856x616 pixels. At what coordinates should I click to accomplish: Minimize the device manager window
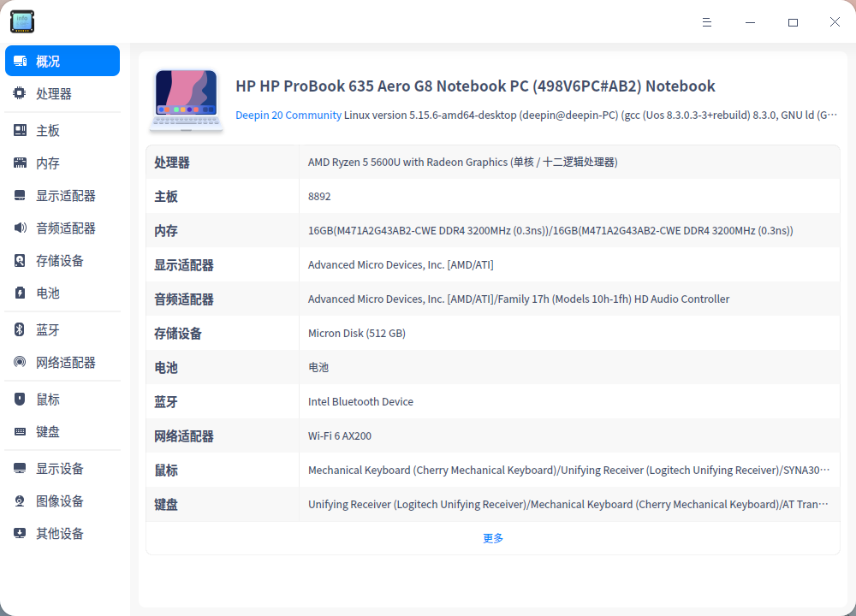pyautogui.click(x=750, y=22)
